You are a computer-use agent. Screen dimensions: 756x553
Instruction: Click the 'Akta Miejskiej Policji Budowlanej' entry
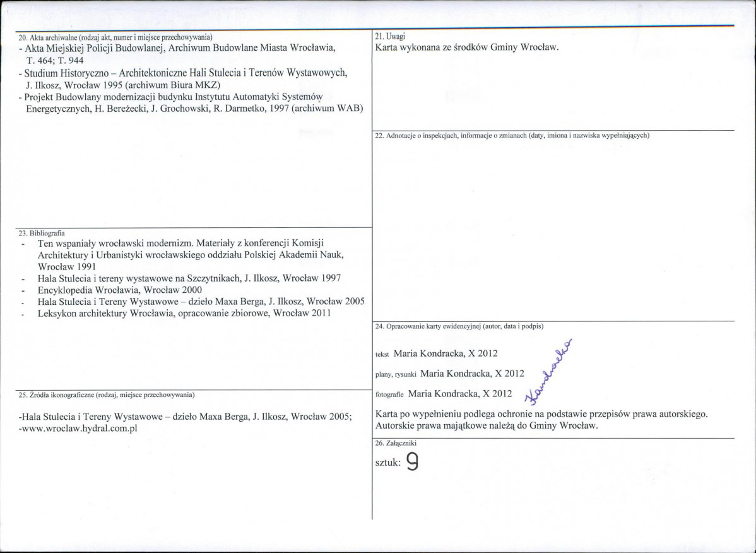coord(180,48)
